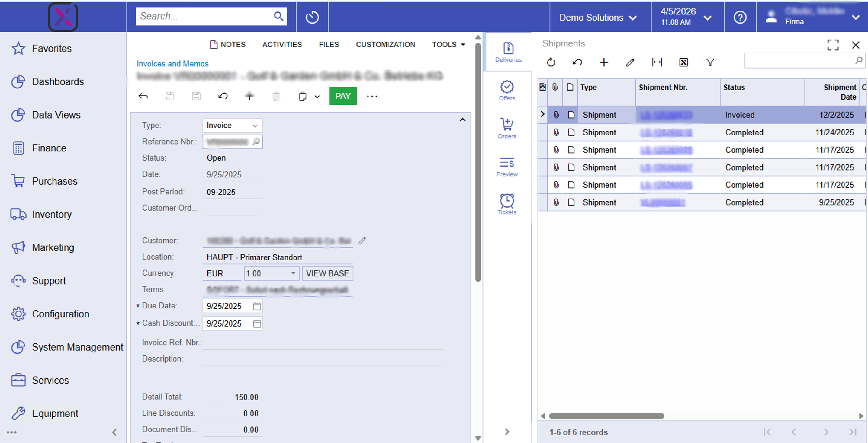The image size is (868, 443).
Task: Click the filter icon in Shipments toolbar
Action: click(710, 62)
